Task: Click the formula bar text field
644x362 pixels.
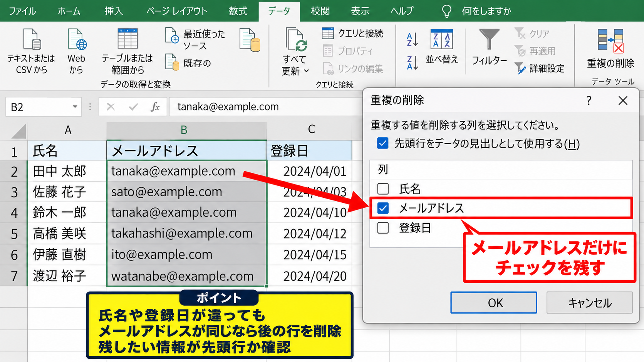Action: pyautogui.click(x=266, y=107)
